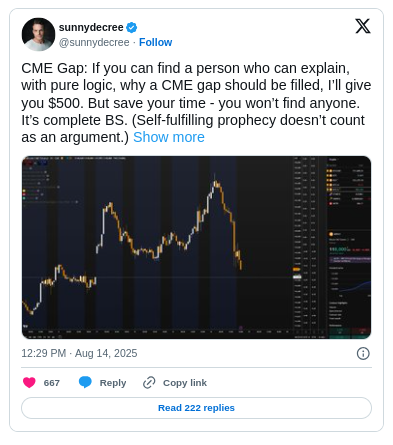Click the Reply label
Image resolution: width=393 pixels, height=445 pixels.
[x=113, y=383]
